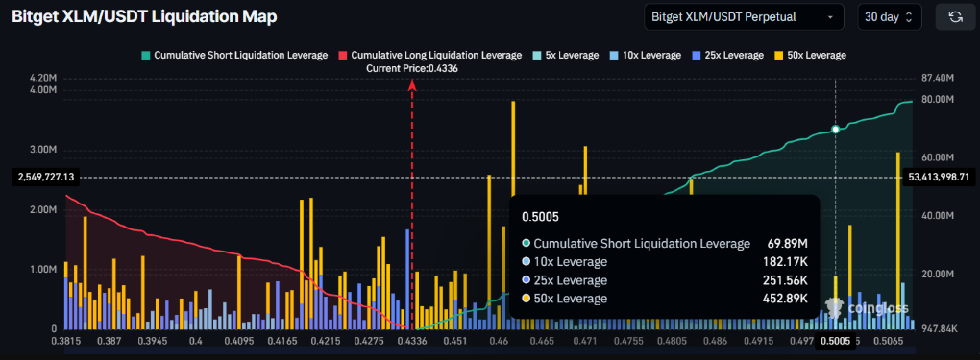Toggle 5x Leverage legend series
This screenshot has width=980, height=360.
click(565, 55)
